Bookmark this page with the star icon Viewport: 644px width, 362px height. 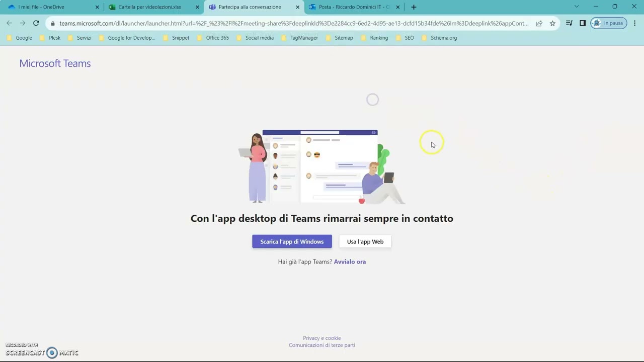[x=552, y=23]
